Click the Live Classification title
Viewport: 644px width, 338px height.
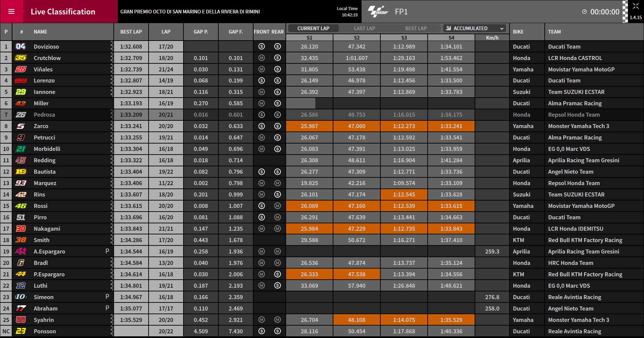63,12
